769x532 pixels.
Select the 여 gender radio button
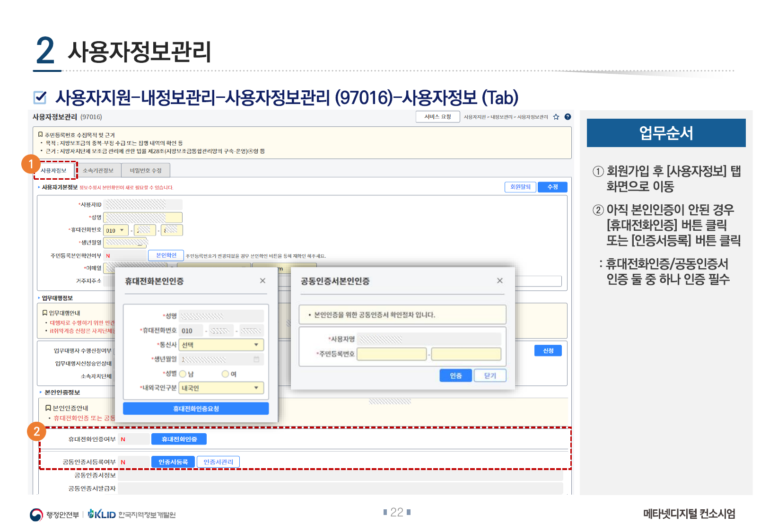[x=225, y=374]
